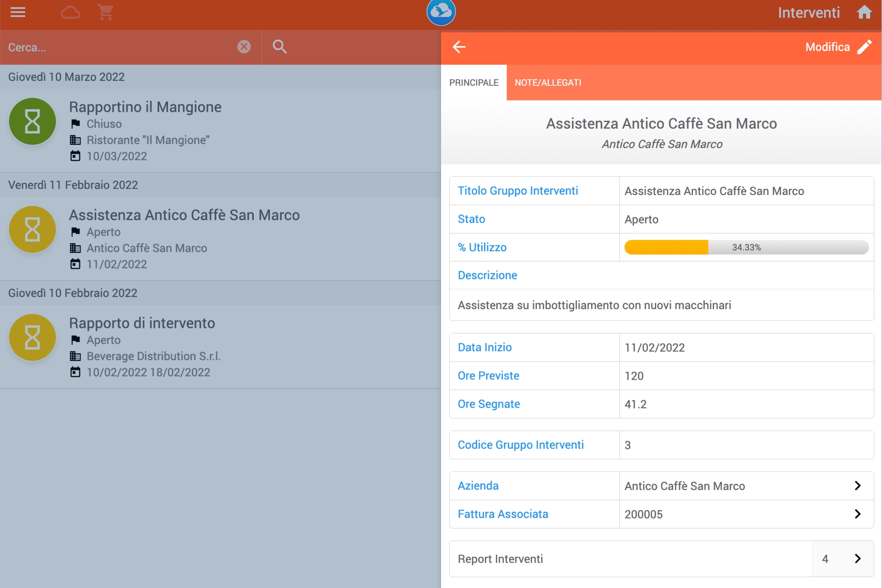
Task: Click the % Utilizzo label
Action: pos(482,247)
